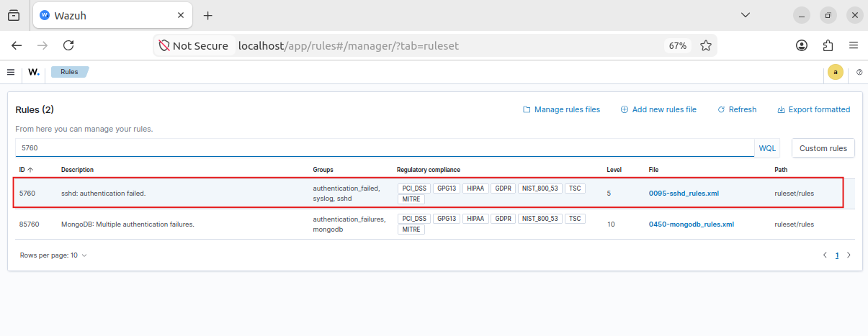Reload the page with the browser reload icon

[68, 45]
